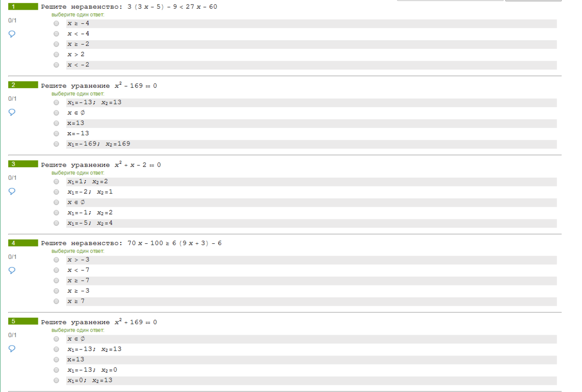Click the 0/1 score of question 1

tap(12, 20)
